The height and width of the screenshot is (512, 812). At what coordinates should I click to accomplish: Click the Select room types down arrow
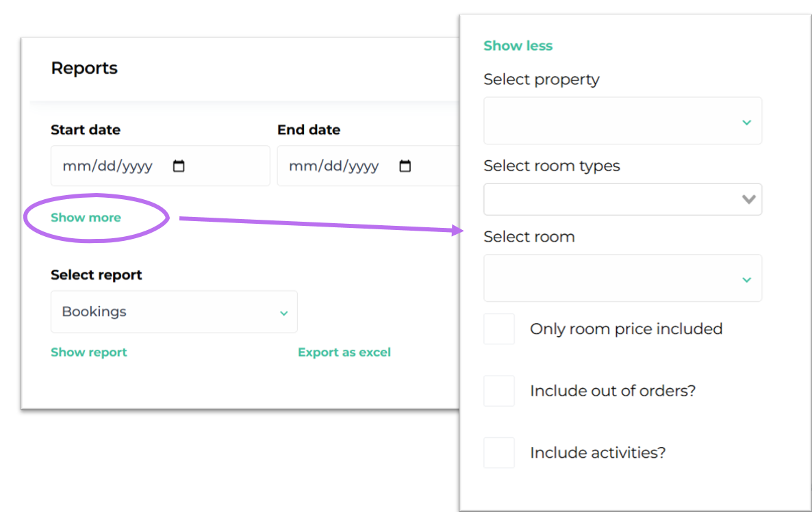[749, 200]
